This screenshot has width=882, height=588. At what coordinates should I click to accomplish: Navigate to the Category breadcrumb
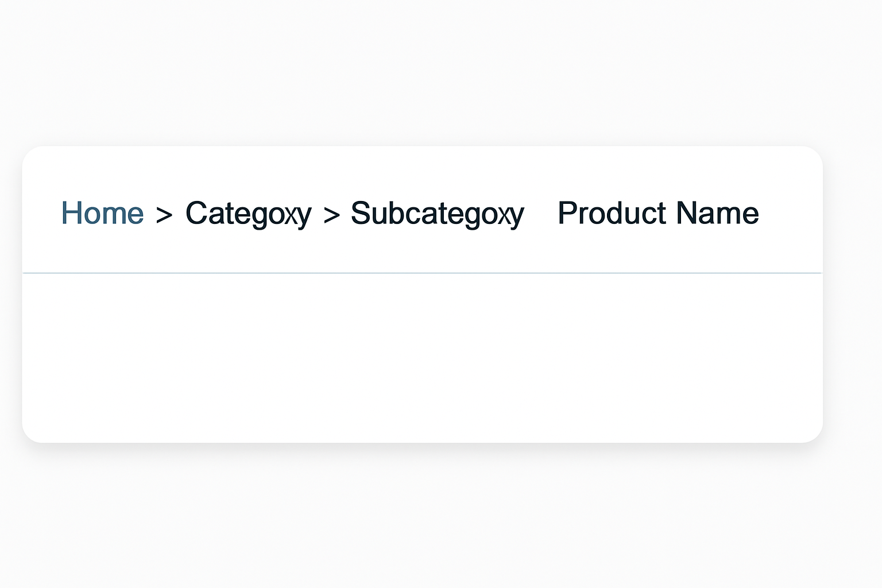pos(248,214)
